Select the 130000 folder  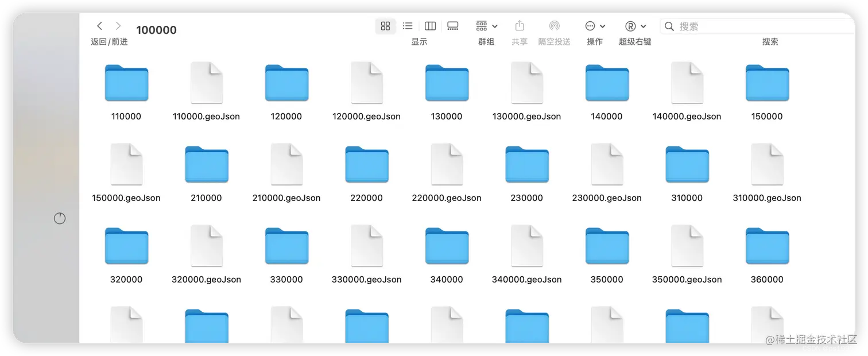tap(447, 84)
